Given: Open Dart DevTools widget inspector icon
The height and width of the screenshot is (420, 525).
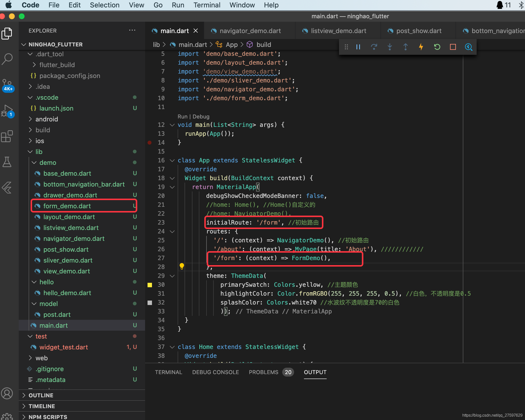Looking at the screenshot, I should click(469, 47).
